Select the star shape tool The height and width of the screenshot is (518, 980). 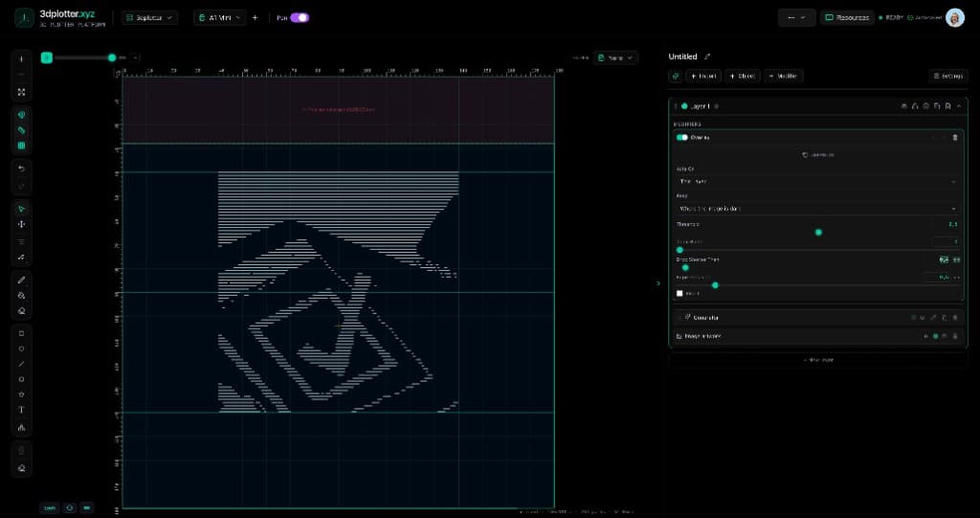pyautogui.click(x=22, y=394)
